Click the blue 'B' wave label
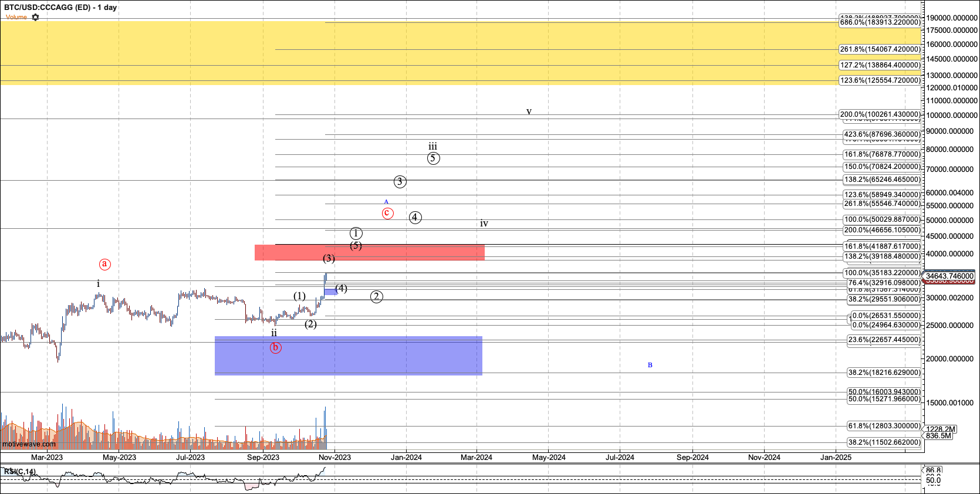The height and width of the screenshot is (494, 980). coord(650,365)
